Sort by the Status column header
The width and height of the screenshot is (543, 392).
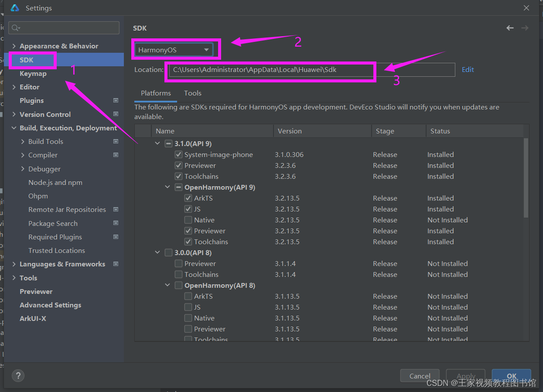475,131
